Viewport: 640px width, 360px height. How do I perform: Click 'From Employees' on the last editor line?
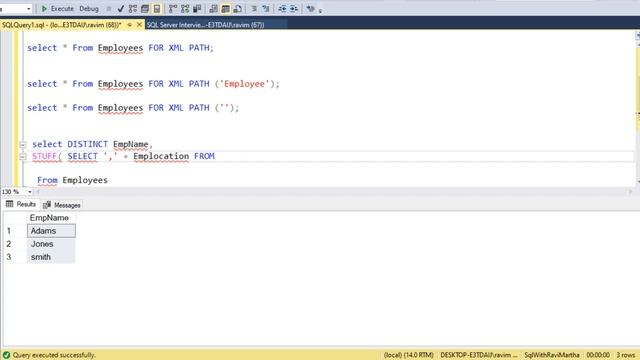click(72, 180)
